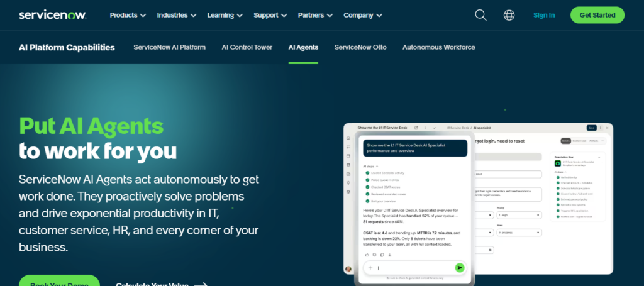Screen dimensions: 644x286
Task: Click the thumbs down icon under AI response
Action: pos(375,255)
